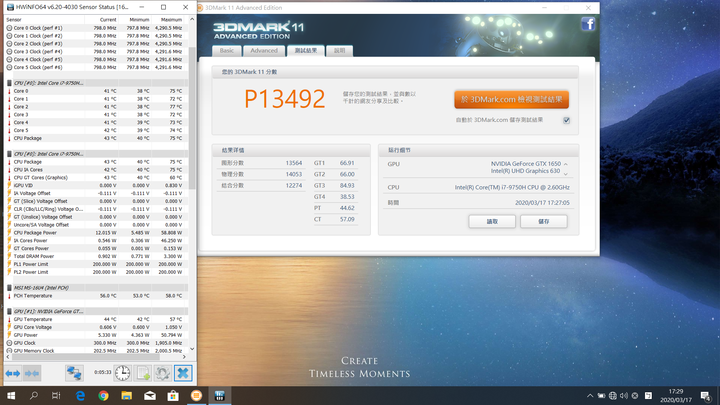
Task: Toggle the auto-save to 3DMark.com checkbox
Action: click(x=567, y=120)
